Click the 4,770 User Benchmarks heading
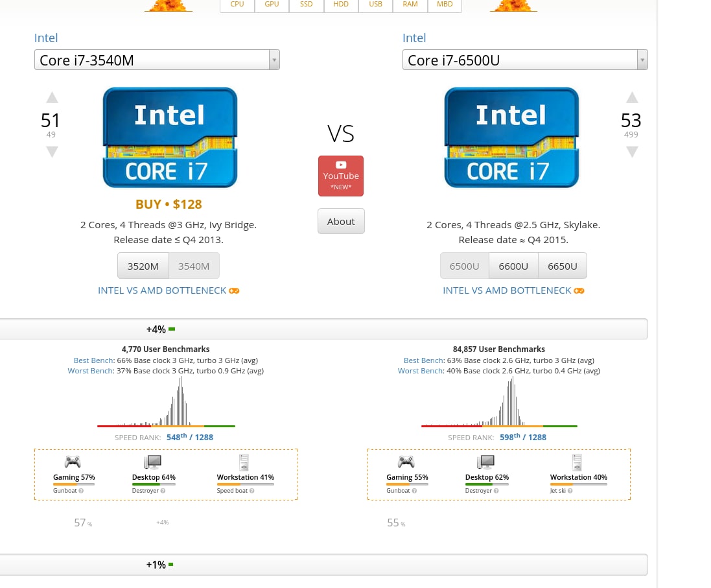This screenshot has height=588, width=711. pos(165,349)
